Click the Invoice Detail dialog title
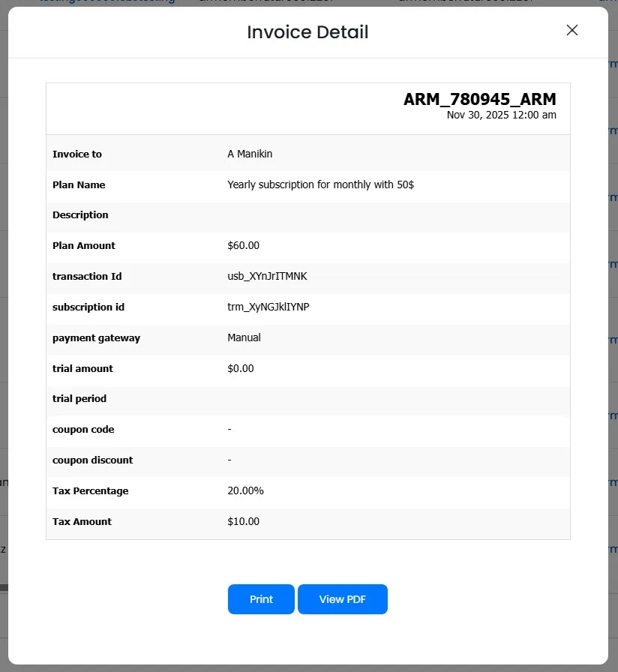 307,31
